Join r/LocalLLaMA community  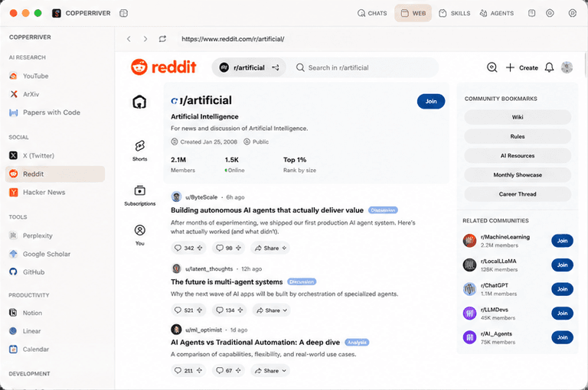tap(562, 265)
